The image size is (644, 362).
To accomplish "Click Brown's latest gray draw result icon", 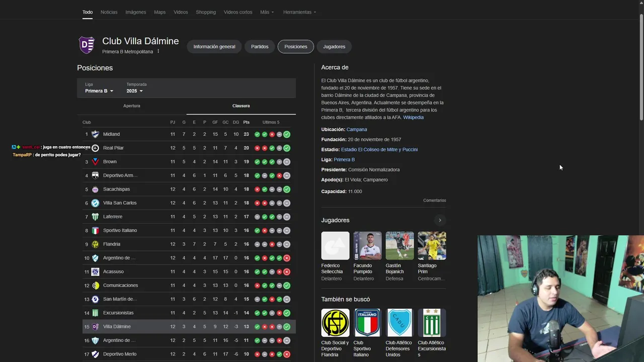I will point(287,161).
